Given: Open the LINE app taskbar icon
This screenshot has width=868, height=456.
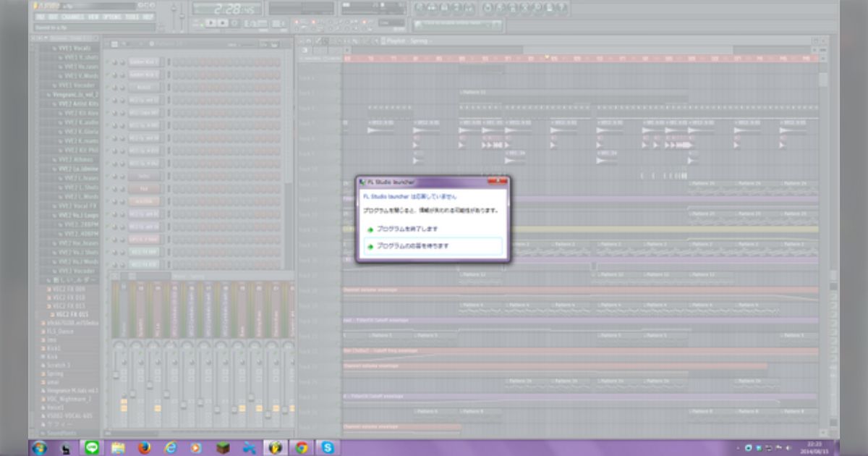Looking at the screenshot, I should click(91, 447).
